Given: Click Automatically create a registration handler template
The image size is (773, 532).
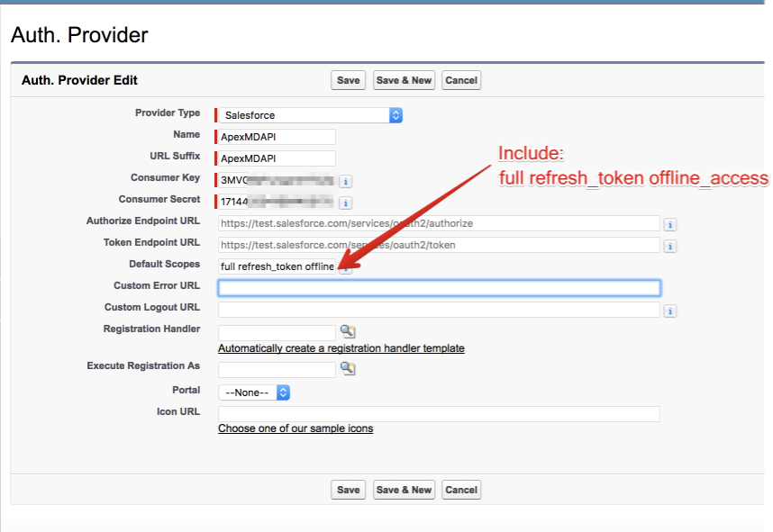Looking at the screenshot, I should pyautogui.click(x=341, y=348).
